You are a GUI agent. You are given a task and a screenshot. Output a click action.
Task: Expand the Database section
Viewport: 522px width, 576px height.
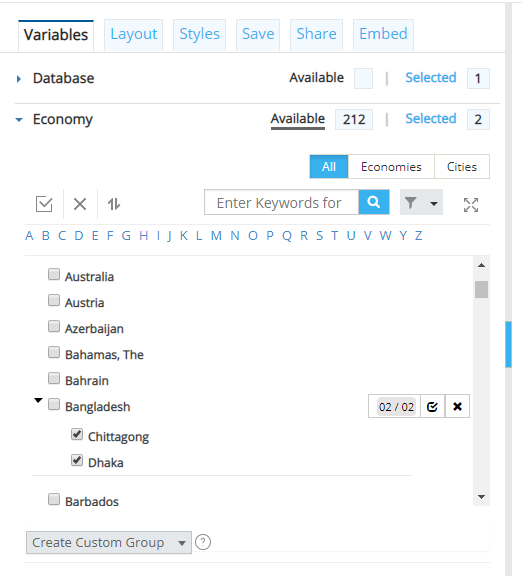pyautogui.click(x=19, y=79)
